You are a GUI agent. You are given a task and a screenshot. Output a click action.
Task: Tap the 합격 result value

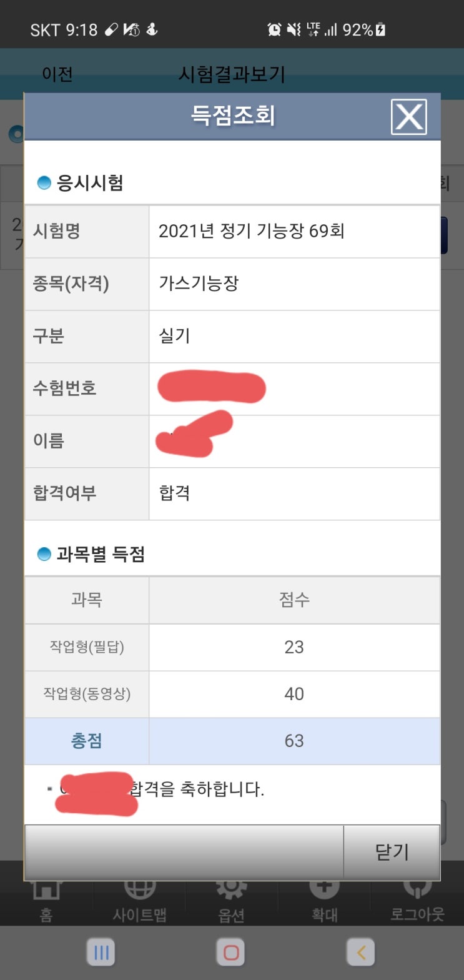pos(174,493)
